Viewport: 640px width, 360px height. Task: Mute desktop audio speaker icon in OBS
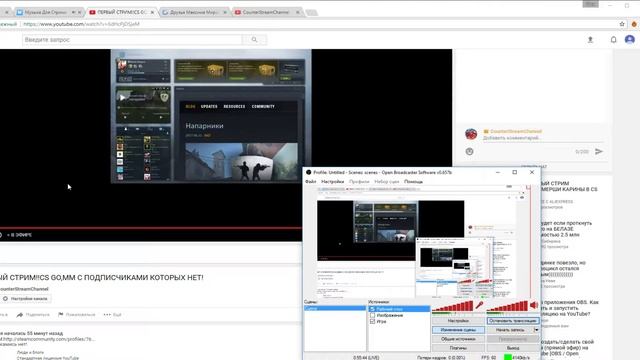pyautogui.click(x=534, y=305)
